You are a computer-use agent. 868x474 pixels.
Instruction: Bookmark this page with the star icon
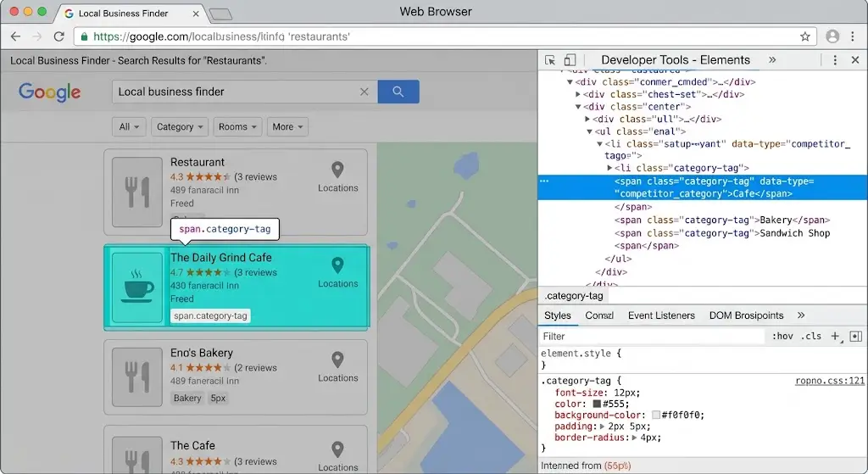pos(805,36)
